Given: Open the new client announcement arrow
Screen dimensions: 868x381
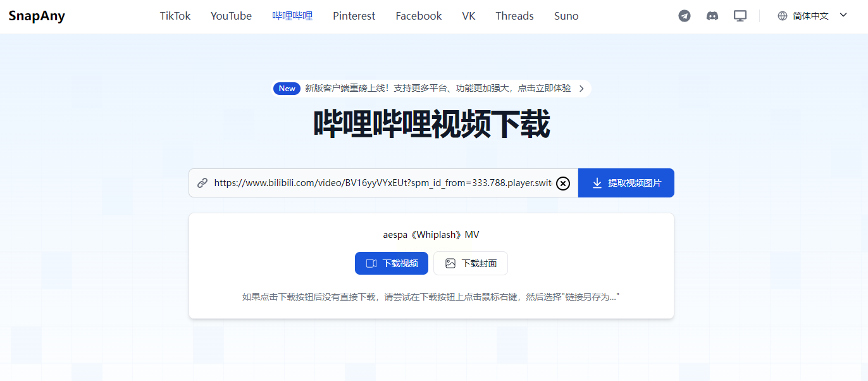Looking at the screenshot, I should click(x=581, y=89).
